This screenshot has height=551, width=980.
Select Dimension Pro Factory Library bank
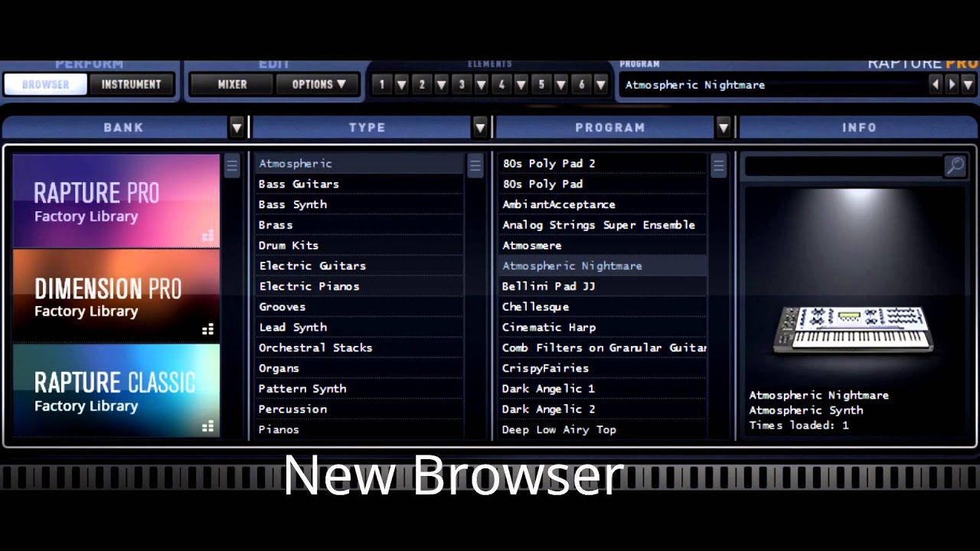point(116,295)
